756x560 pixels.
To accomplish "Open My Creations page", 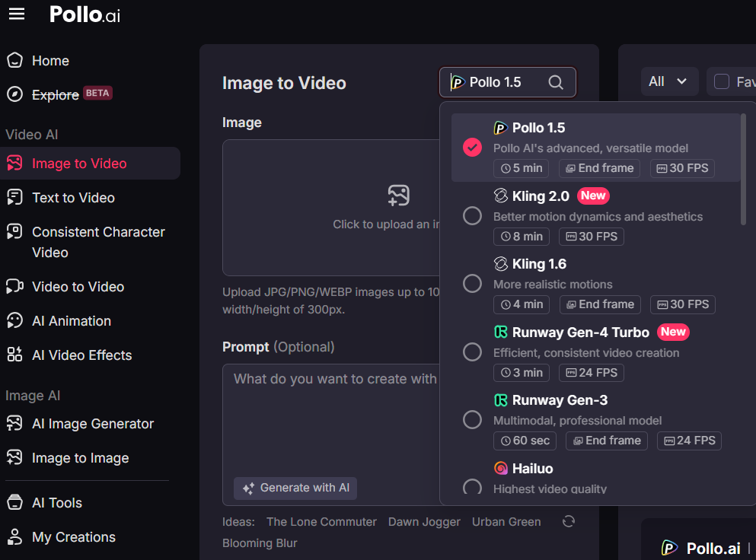I will (x=74, y=537).
